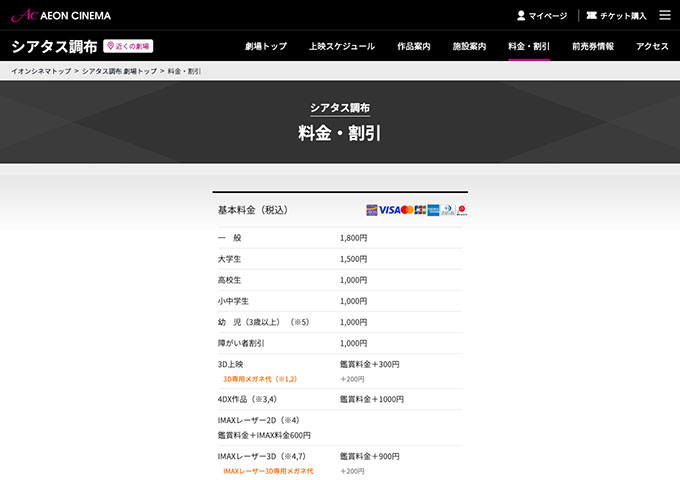Open the 施設案内 tab
This screenshot has height=480, width=680.
click(470, 46)
